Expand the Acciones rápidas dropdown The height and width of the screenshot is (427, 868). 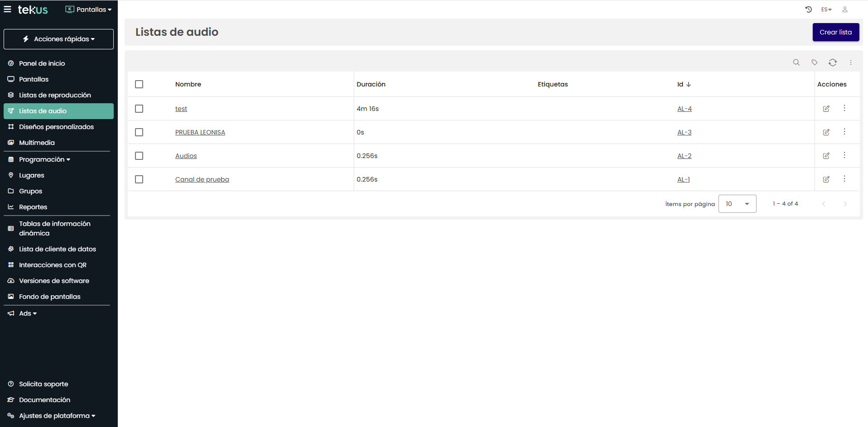59,39
